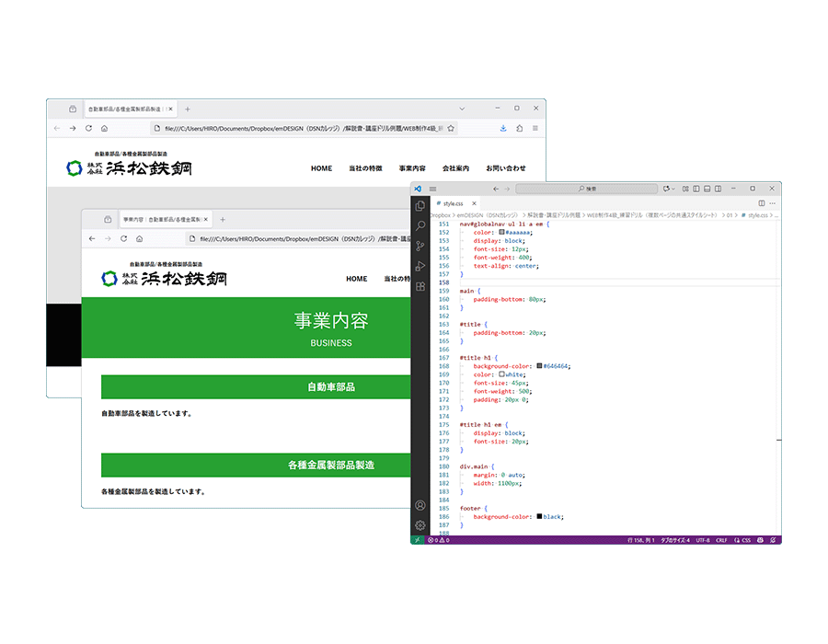Open the CRLF end-of-line selector
Viewport: 828px width, 644px height.
[x=721, y=540]
